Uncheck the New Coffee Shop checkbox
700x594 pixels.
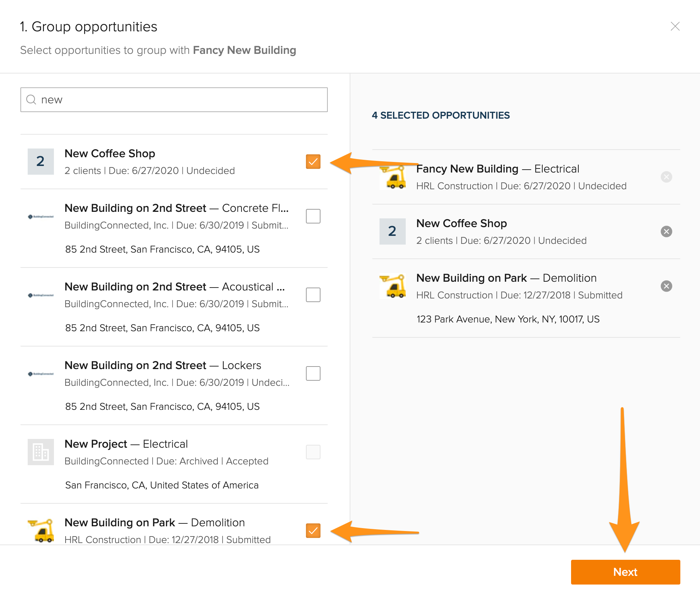tap(313, 162)
